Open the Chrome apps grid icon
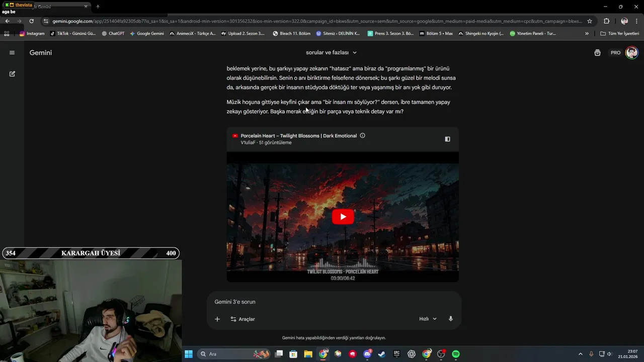 pos(7,34)
